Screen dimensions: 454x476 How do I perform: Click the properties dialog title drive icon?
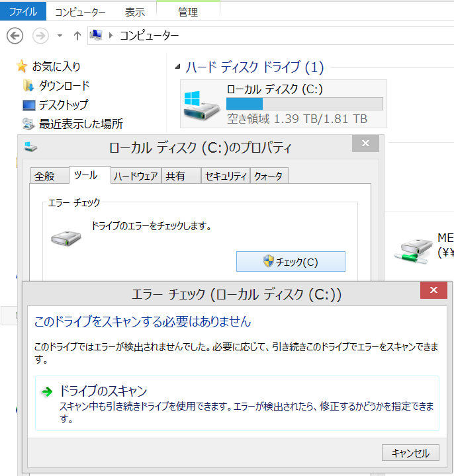(30, 147)
